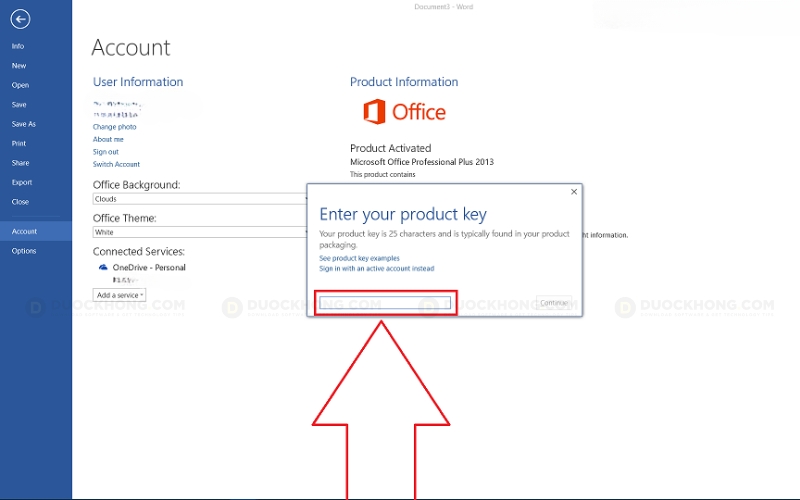Click the Product Activated text

[390, 148]
